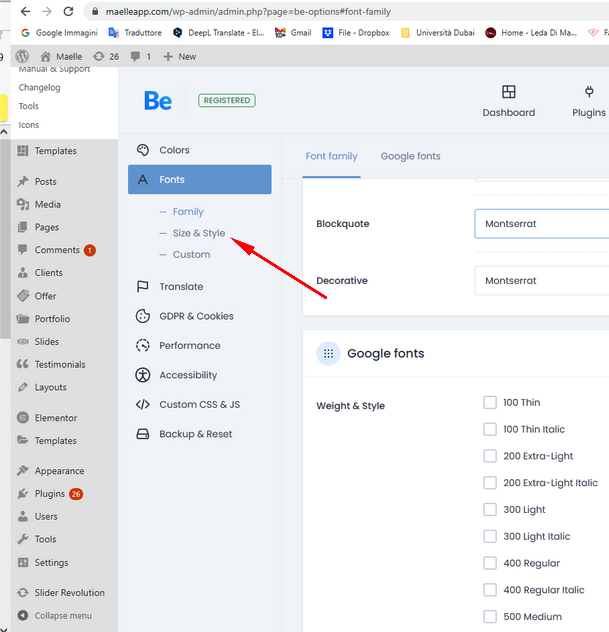The height and width of the screenshot is (632, 609).
Task: Check the 400 Regular checkbox
Action: tap(490, 563)
